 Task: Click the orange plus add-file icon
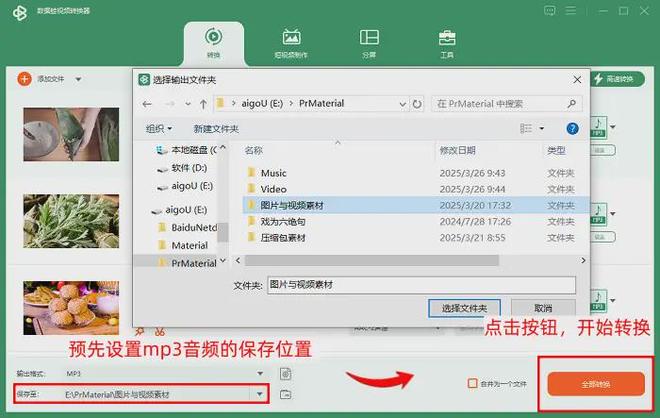pos(24,79)
